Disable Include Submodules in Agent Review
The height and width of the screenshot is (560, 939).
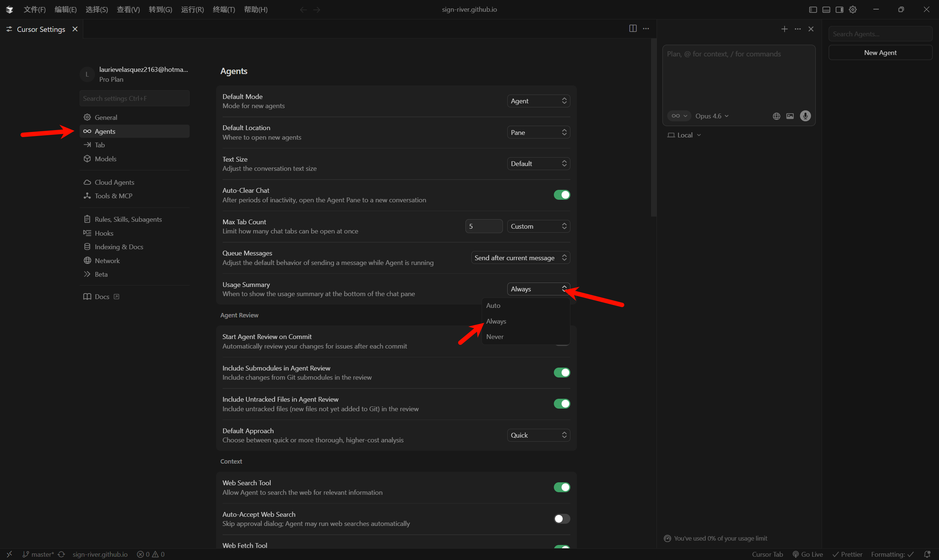tap(562, 372)
